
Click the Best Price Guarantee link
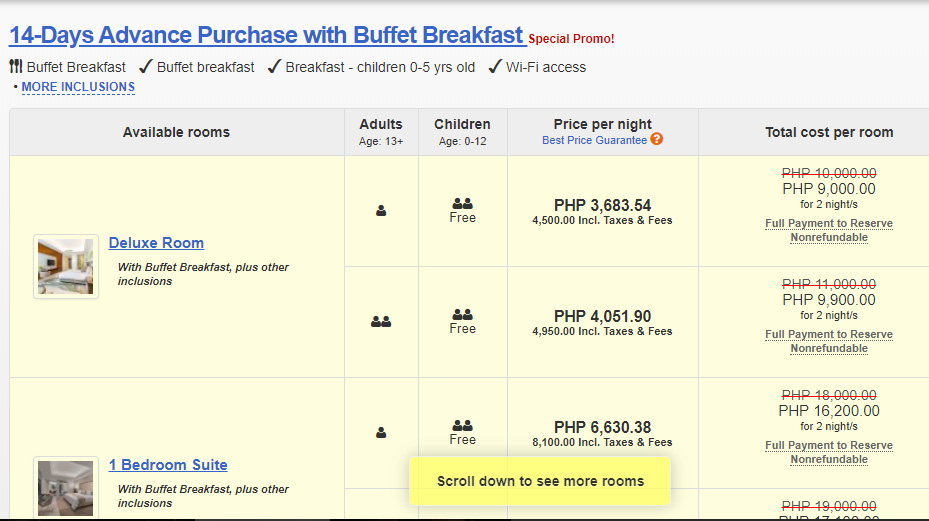(x=594, y=140)
